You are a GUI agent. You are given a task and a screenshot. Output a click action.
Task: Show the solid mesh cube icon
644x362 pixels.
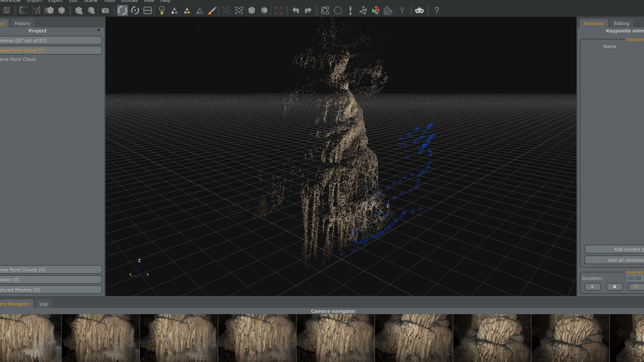point(252,11)
